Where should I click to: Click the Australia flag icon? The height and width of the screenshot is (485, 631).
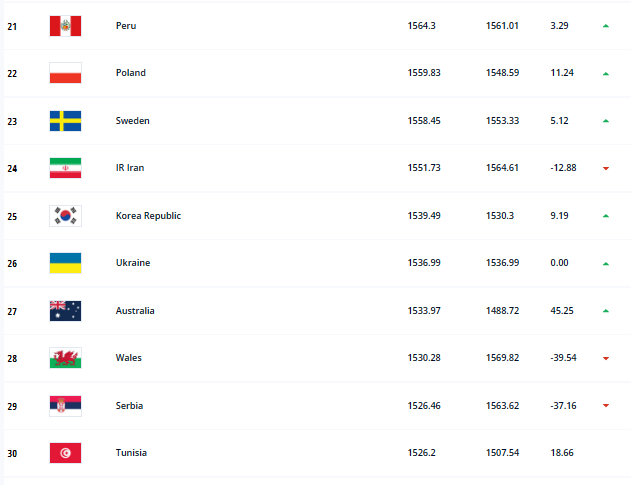[x=65, y=311]
